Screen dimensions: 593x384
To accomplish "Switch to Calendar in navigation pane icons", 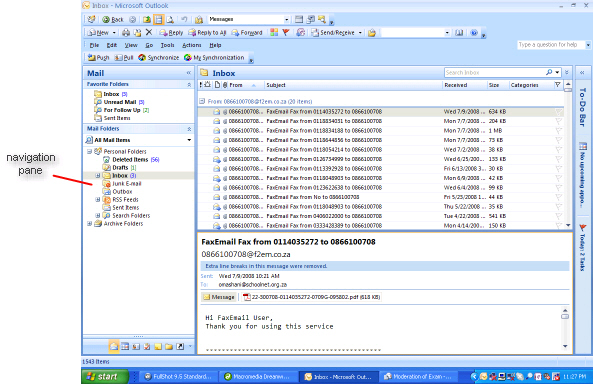I will click(125, 346).
